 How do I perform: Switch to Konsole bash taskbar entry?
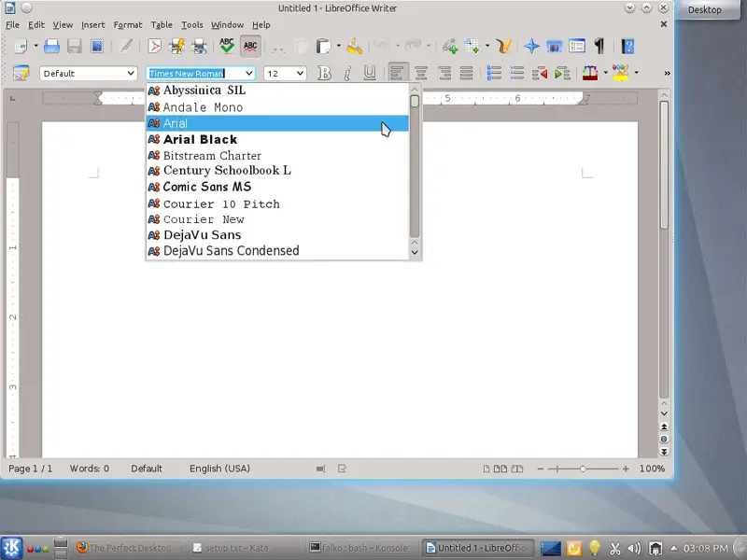click(359, 548)
